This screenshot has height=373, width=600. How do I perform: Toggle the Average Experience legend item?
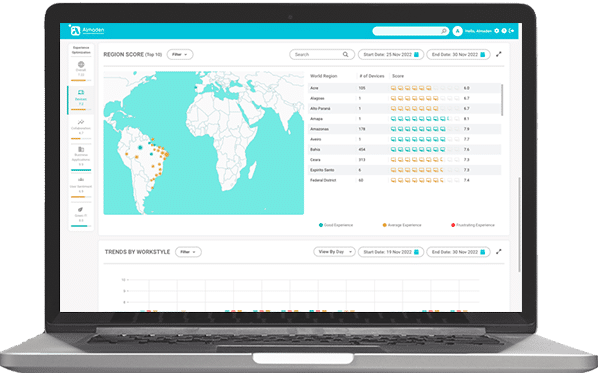click(402, 225)
